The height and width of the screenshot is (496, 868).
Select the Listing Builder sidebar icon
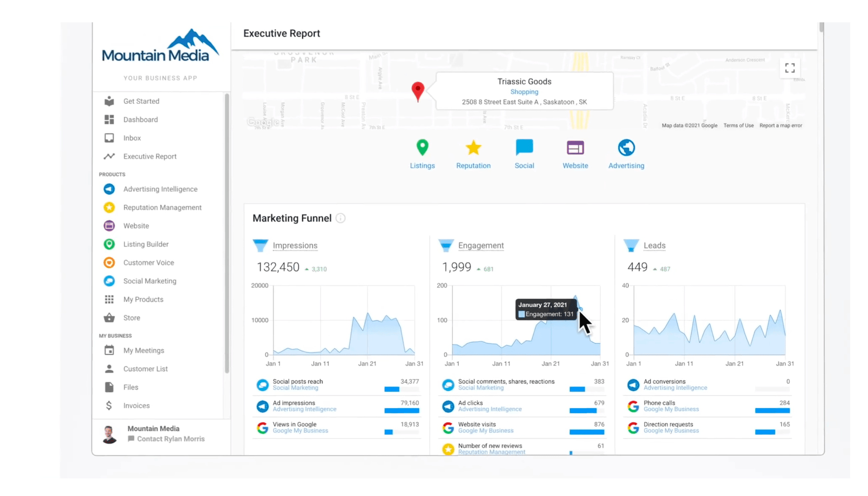pyautogui.click(x=109, y=244)
